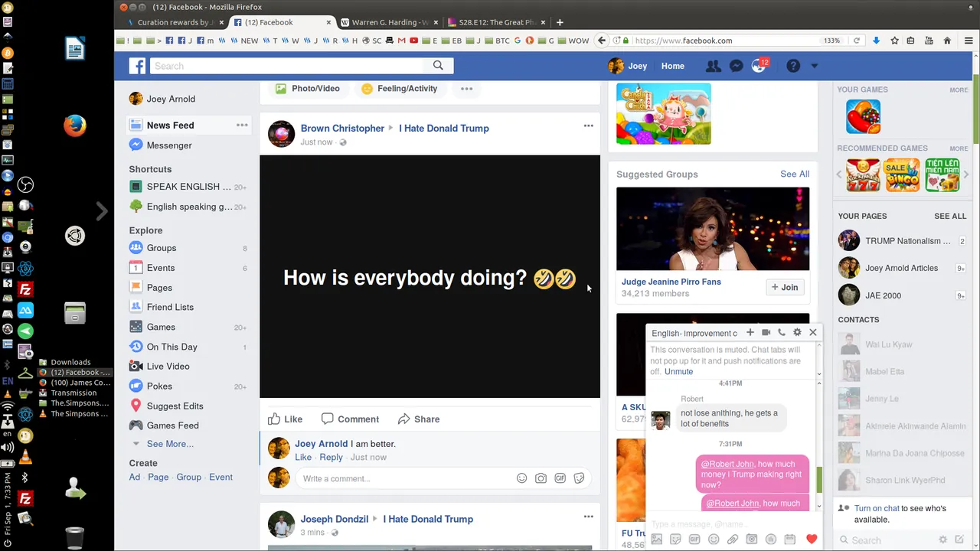Join the Judge Jeanine Pirro Fans group
980x551 pixels.
click(x=785, y=287)
